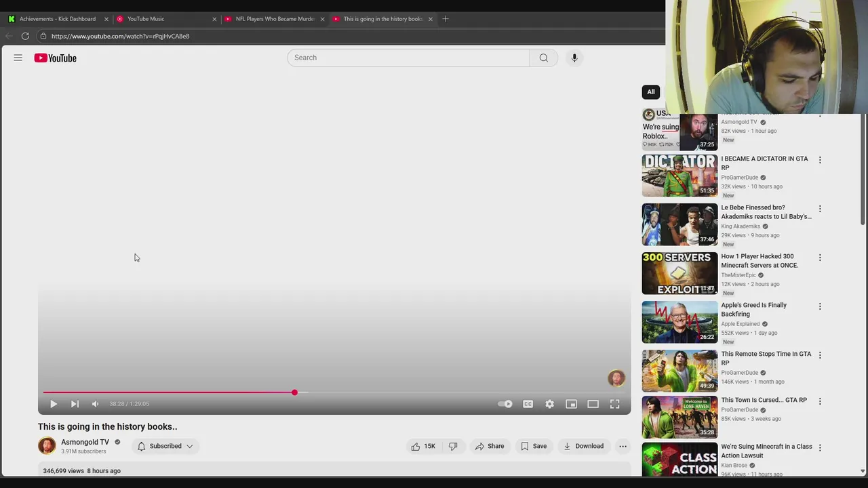Visit the ProGamerDude channel under DICTATOR video
Image resolution: width=868 pixels, height=488 pixels.
[x=739, y=178]
